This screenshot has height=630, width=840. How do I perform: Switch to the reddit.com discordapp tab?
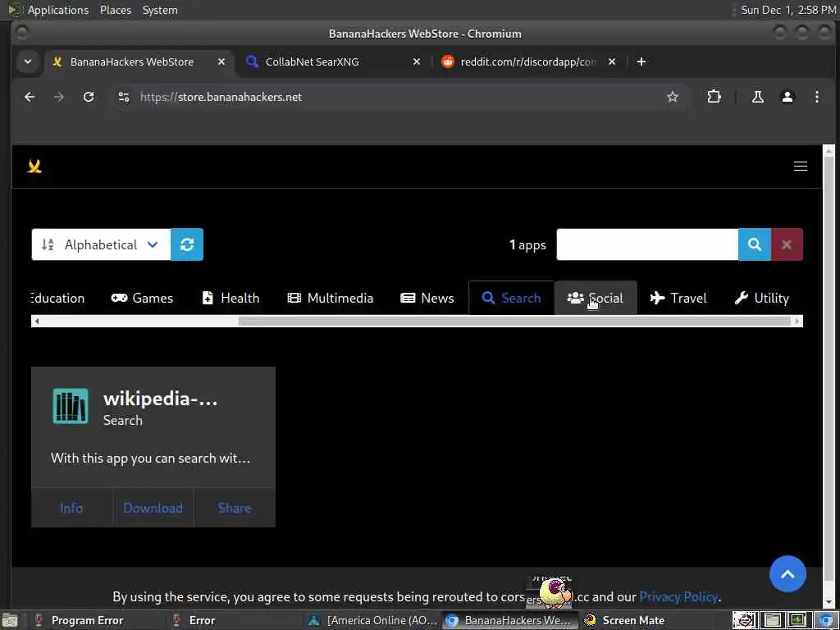529,62
